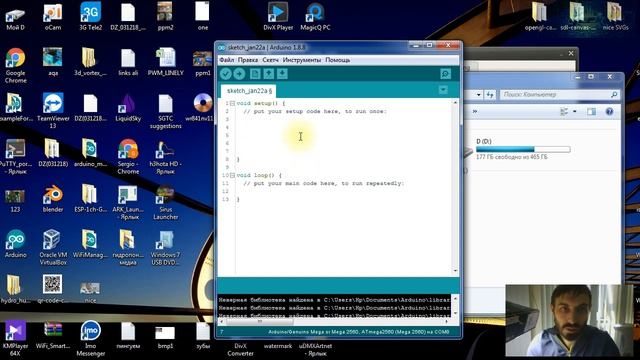Click the Explorer change view icon
Image resolution: width=640 pixels, height=360 pixels.
point(564,111)
